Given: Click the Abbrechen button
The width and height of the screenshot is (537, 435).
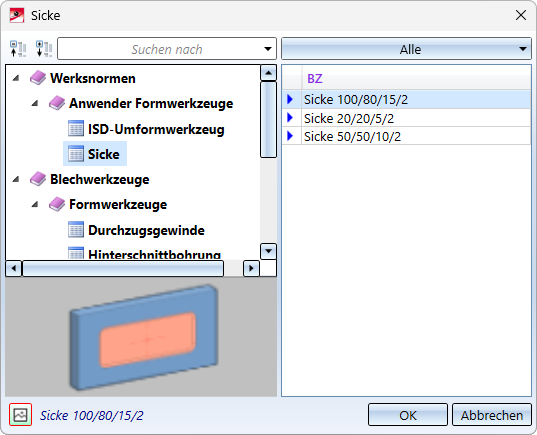Looking at the screenshot, I should 492,415.
